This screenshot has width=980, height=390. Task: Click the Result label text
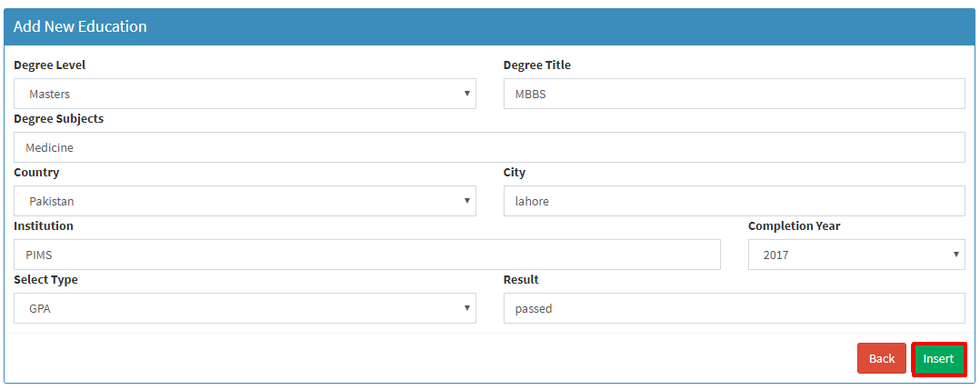pyautogui.click(x=521, y=279)
